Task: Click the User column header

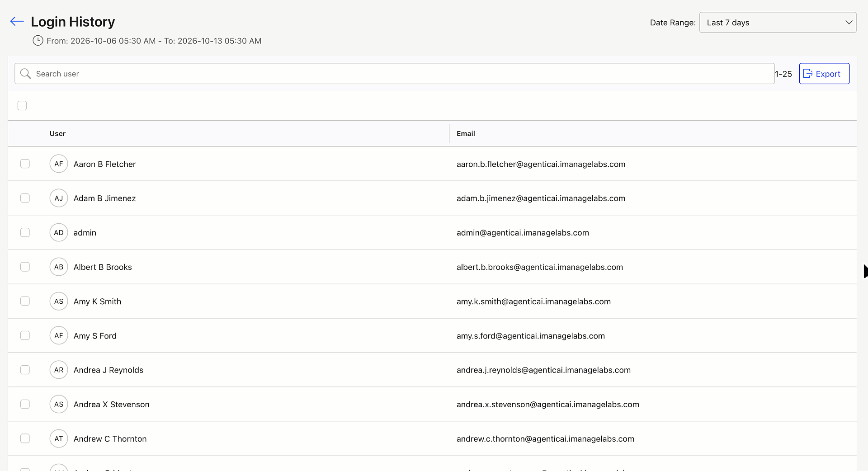Action: [57, 133]
